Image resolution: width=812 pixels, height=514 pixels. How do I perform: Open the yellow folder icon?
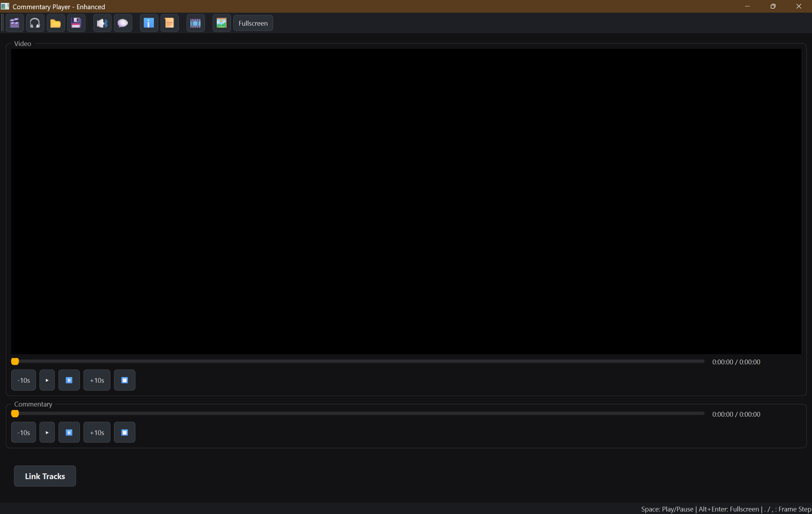(x=56, y=23)
